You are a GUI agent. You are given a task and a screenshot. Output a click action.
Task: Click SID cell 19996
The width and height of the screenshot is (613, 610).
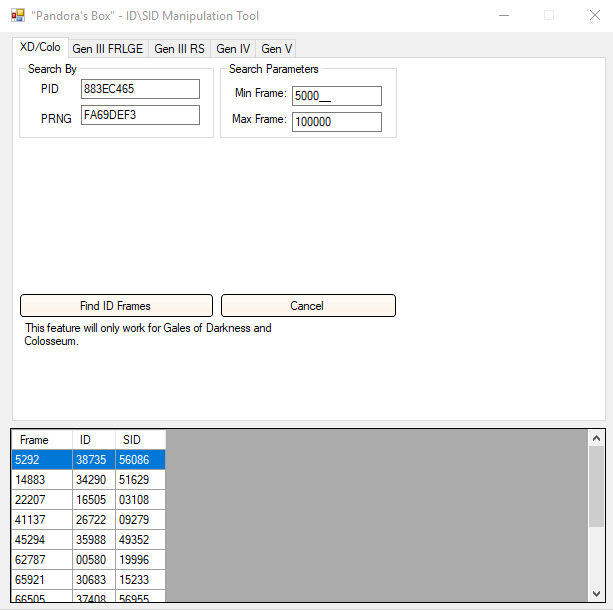(x=140, y=560)
